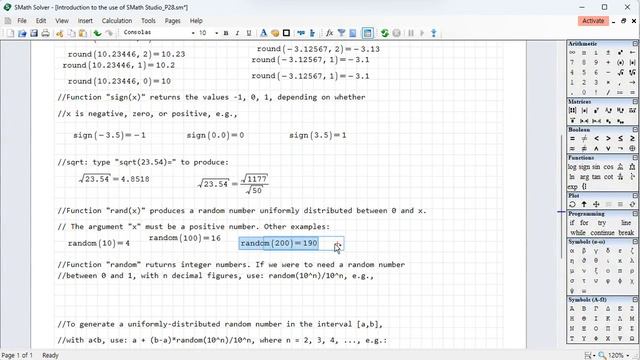
Task: Open the Insert menu
Action: (x=85, y=21)
